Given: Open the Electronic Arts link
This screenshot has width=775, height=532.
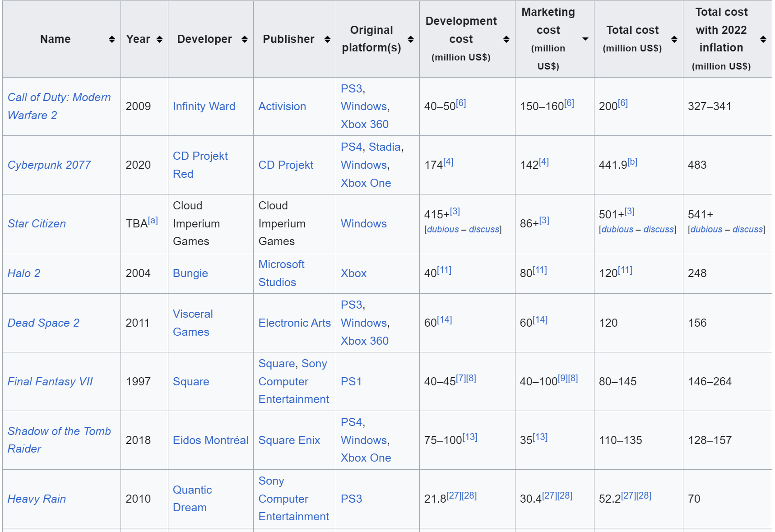Looking at the screenshot, I should click(x=295, y=323).
